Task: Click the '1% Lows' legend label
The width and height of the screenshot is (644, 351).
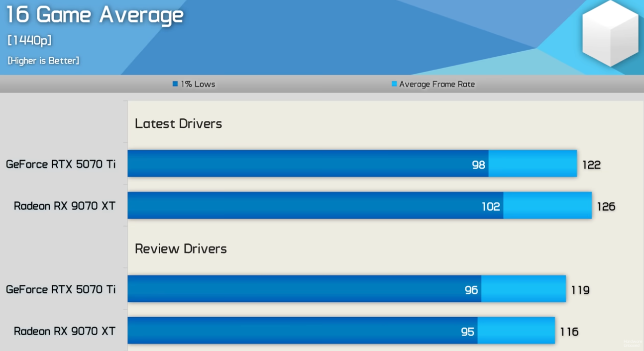Action: (198, 84)
